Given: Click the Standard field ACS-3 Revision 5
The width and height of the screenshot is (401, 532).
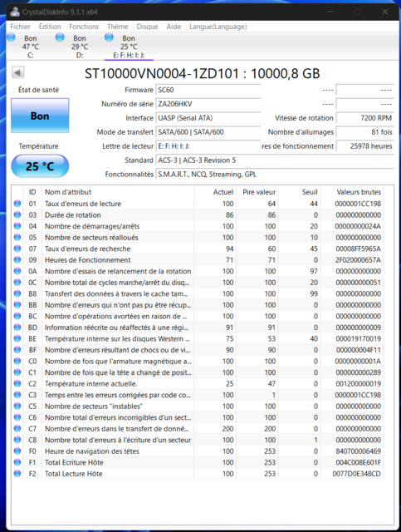Looking at the screenshot, I should point(275,160).
